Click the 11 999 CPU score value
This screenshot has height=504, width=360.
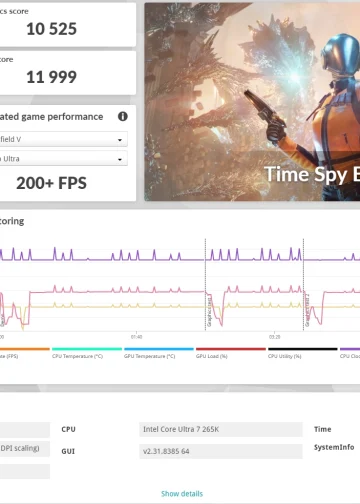[x=51, y=77]
